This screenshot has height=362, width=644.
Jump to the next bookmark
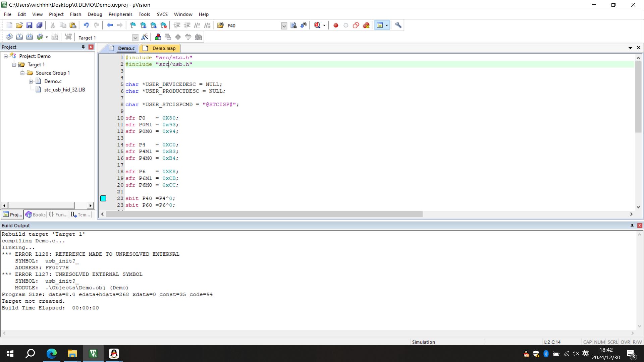point(154,25)
